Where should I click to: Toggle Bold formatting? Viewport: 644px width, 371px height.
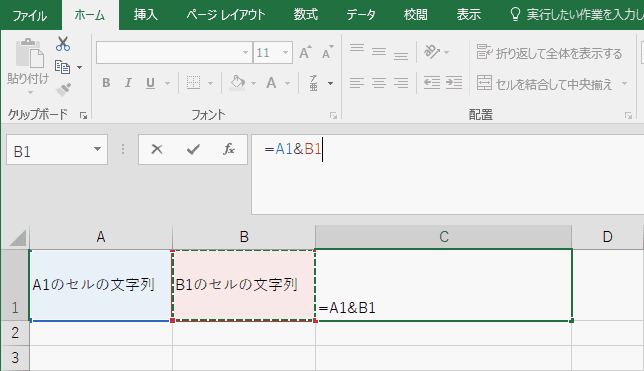pos(106,83)
